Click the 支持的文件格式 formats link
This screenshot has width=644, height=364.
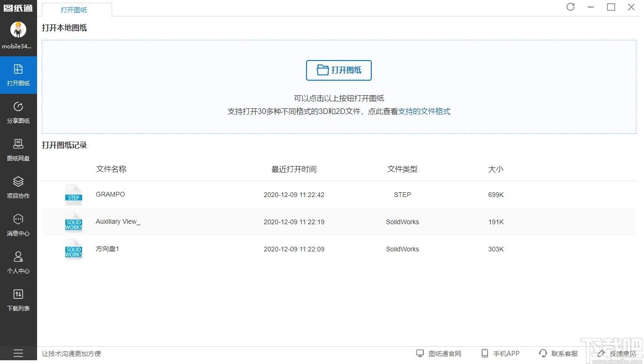(424, 112)
